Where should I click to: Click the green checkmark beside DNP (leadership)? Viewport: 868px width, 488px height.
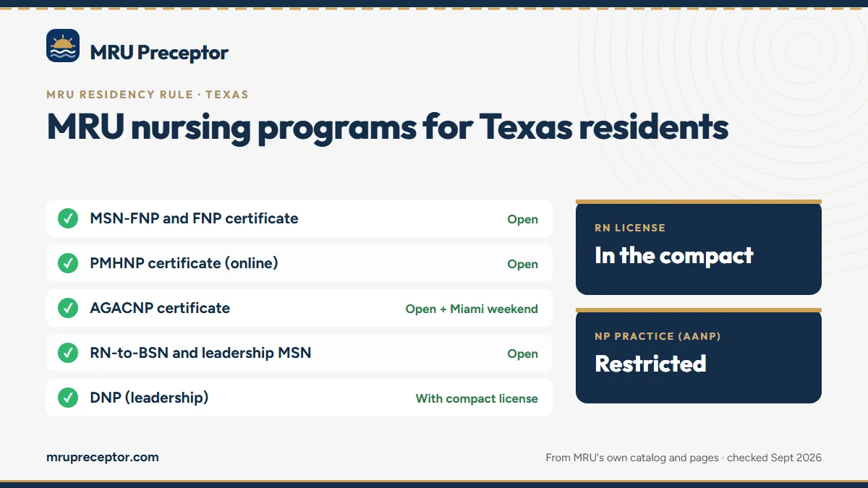(68, 398)
